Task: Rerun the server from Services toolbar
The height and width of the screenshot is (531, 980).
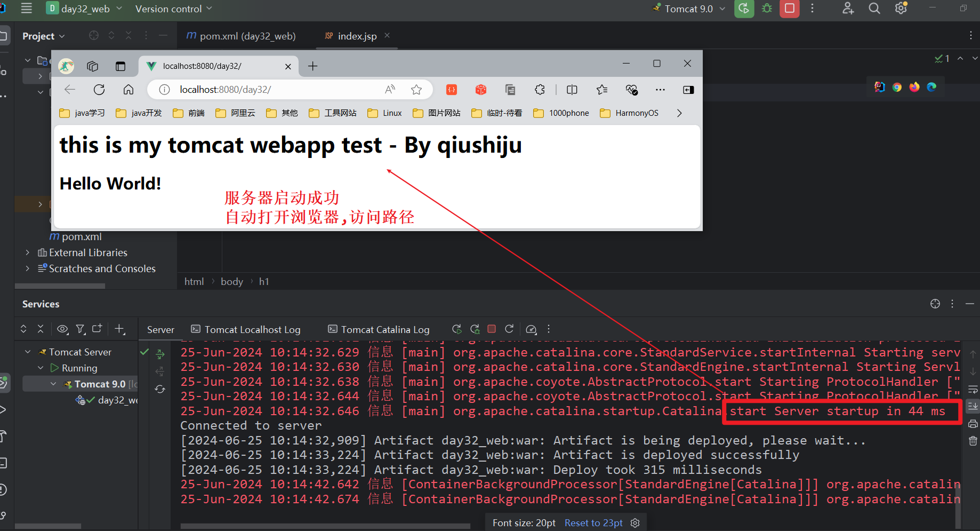Action: 456,329
